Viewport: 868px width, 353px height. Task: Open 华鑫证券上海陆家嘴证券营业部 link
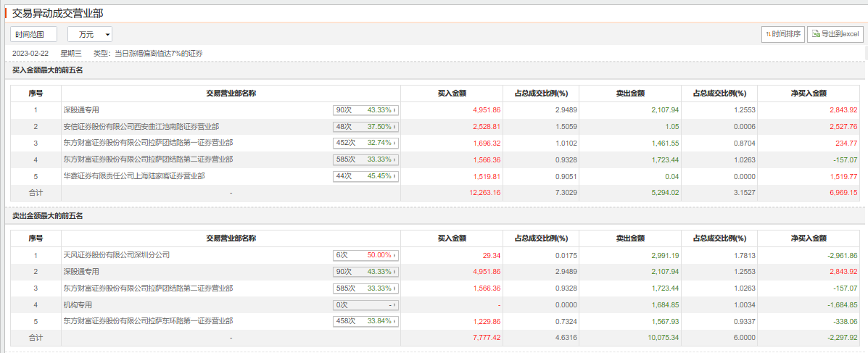135,176
